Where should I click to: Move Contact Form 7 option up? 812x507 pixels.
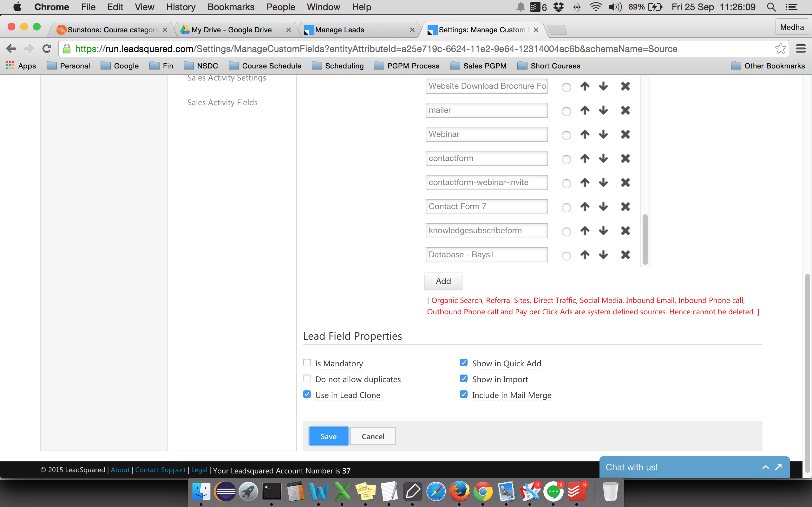click(x=585, y=207)
